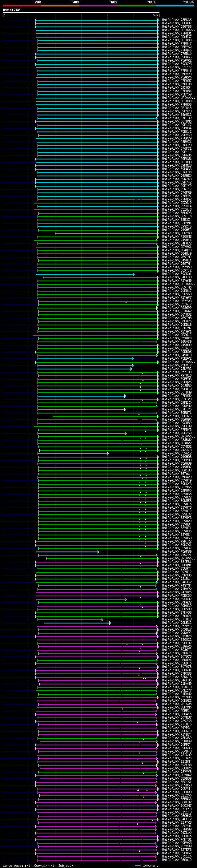This screenshot has height=868, width=197.
Task: Select last hit label UniRef100_C6QA19
Action: (176, 860)
